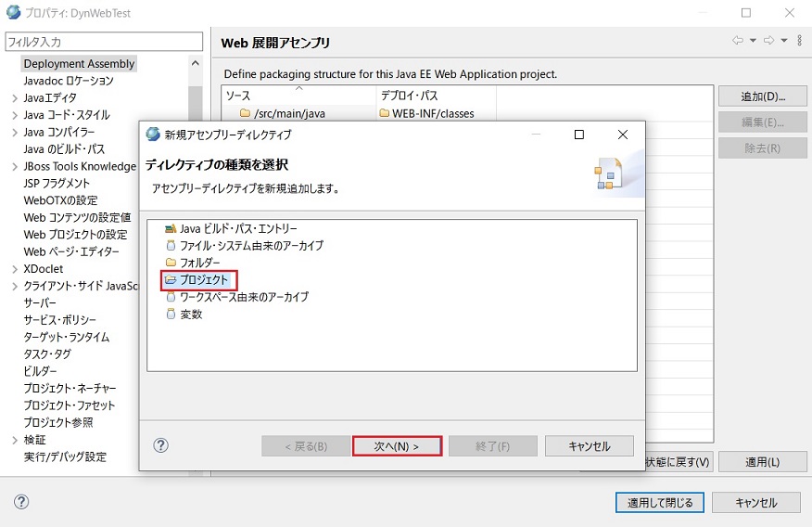Expand the Javaエディタ tree node
812x527 pixels.
pyautogui.click(x=15, y=98)
